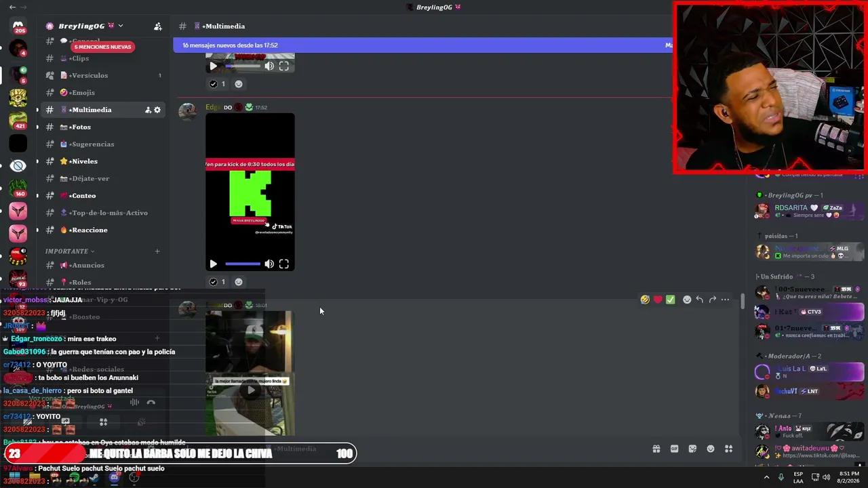
Task: Go to the Fotos channel
Action: point(103,127)
